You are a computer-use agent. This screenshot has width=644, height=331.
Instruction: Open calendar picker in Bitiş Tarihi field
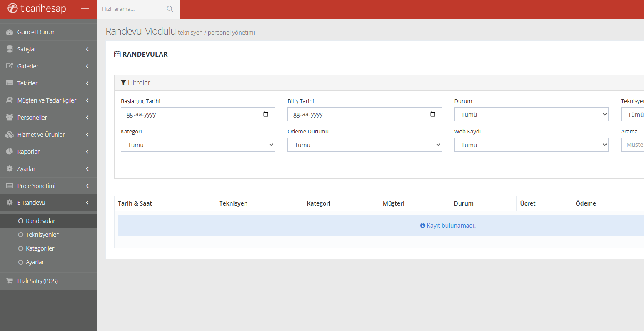point(432,114)
